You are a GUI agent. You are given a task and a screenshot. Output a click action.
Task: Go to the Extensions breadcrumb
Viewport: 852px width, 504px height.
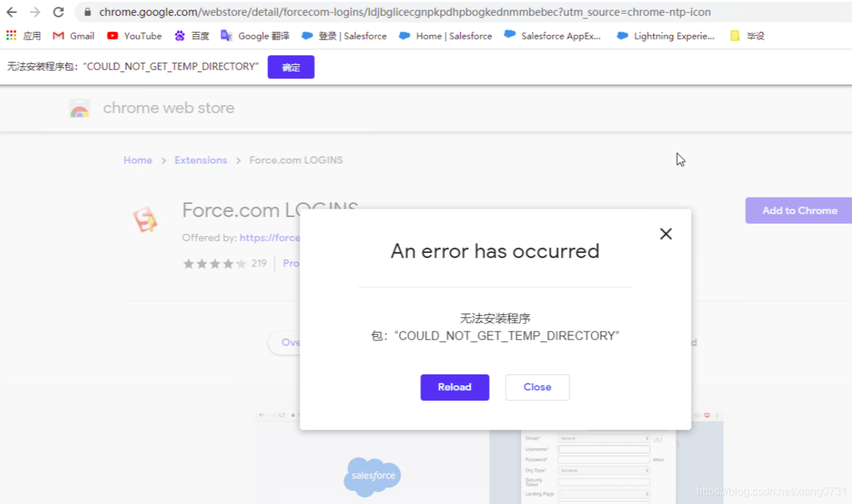(x=201, y=160)
